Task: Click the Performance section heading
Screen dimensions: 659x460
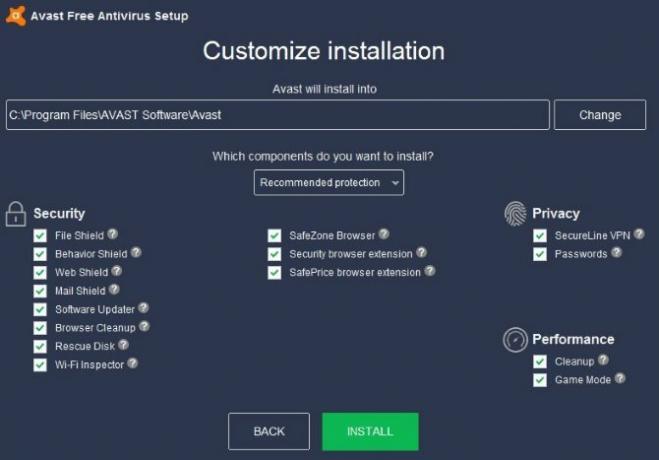Action: pos(573,339)
